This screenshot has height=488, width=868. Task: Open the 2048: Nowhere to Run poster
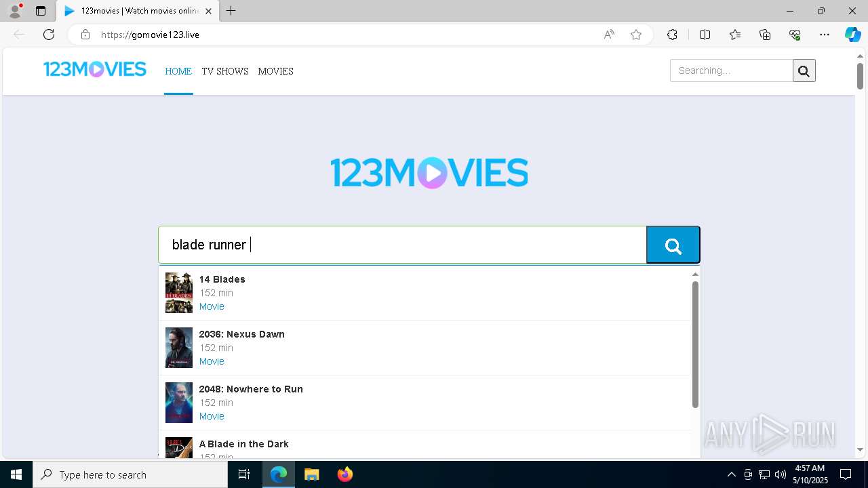point(179,403)
